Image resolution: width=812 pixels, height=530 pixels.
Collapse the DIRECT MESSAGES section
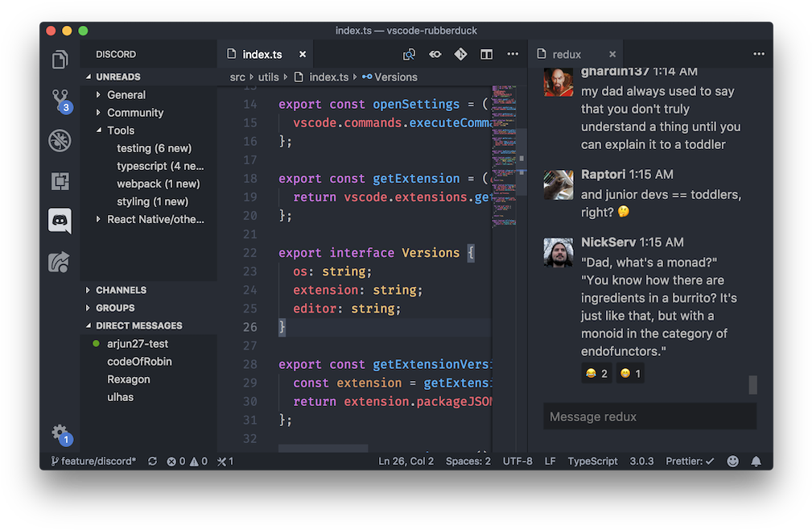coord(138,325)
